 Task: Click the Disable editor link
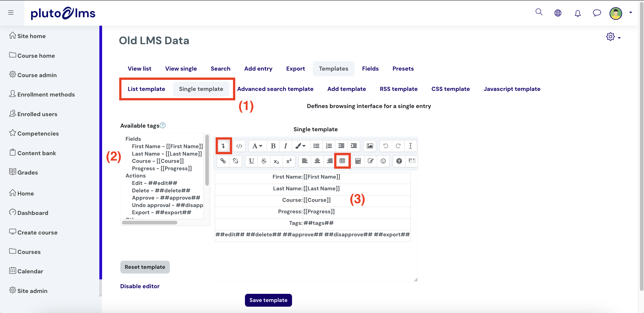click(x=140, y=286)
